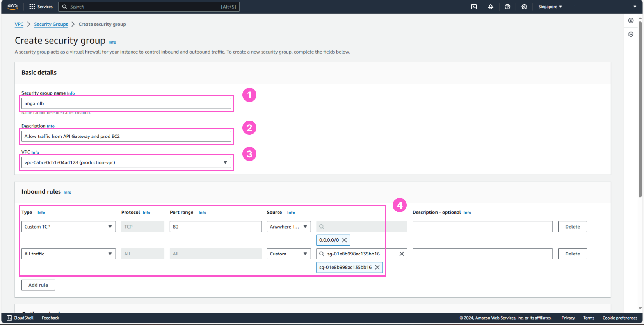The image size is (644, 325).
Task: Click the Services menu label
Action: 45,7
